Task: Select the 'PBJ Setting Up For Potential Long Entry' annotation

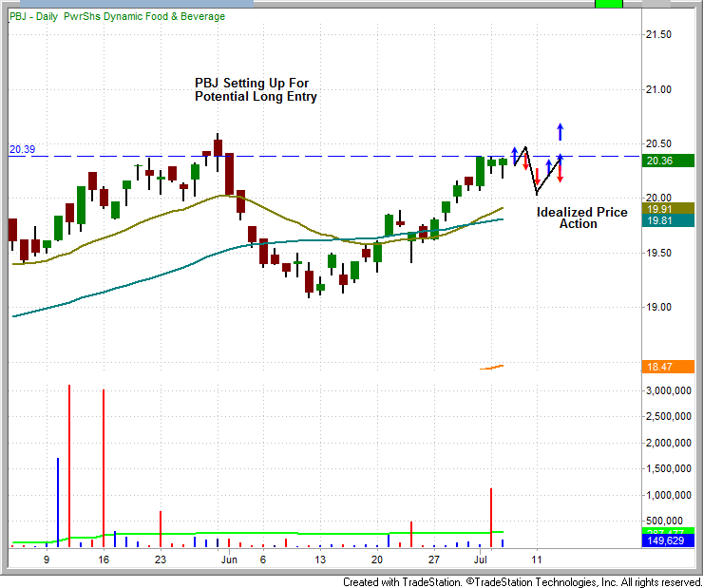Action: pyautogui.click(x=256, y=89)
